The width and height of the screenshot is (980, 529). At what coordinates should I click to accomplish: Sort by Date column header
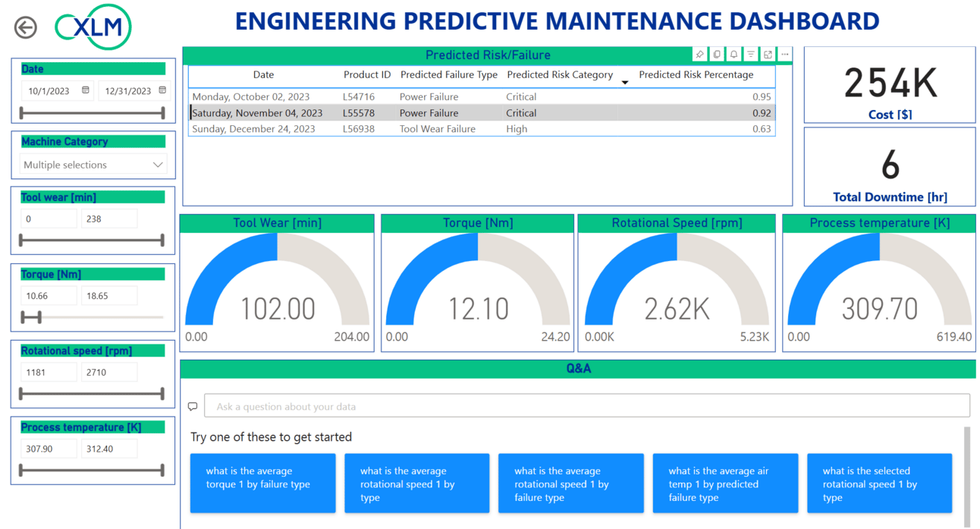pos(263,74)
